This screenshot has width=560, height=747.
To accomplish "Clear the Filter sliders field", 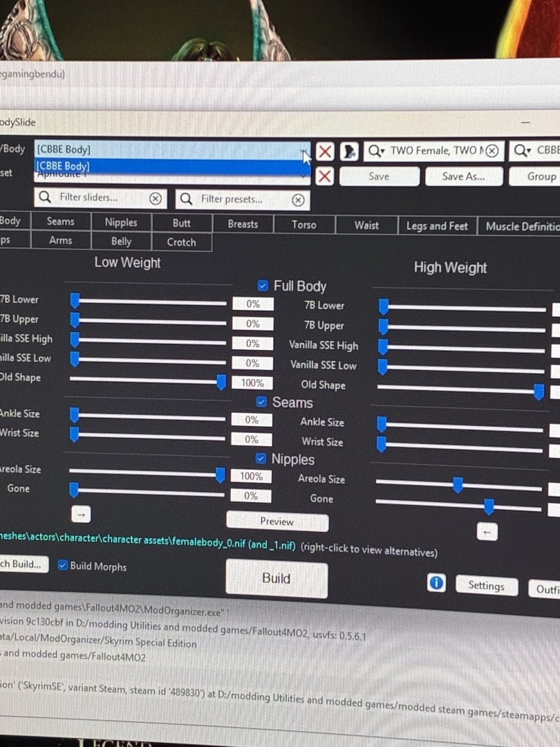I will click(x=156, y=199).
